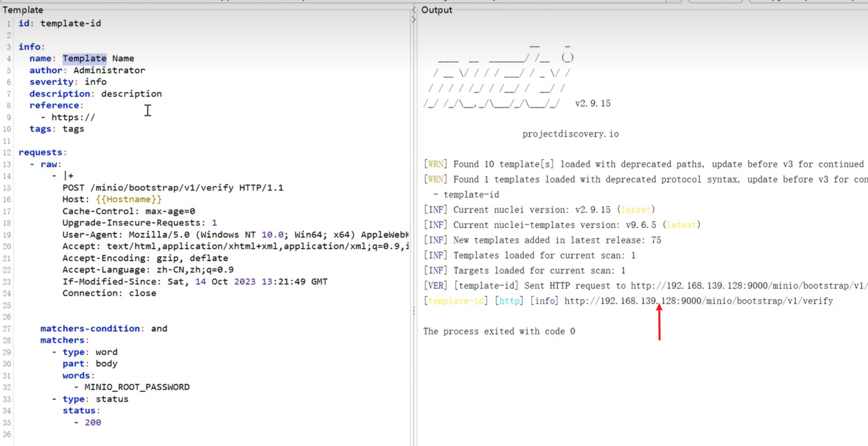Screen dimensions: 868x446
Task: Place cursor on highlighted word Template
Action: point(84,59)
